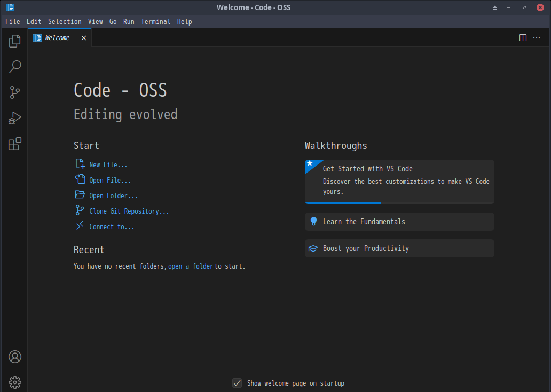
Task: Open the File menu
Action: pyautogui.click(x=13, y=21)
